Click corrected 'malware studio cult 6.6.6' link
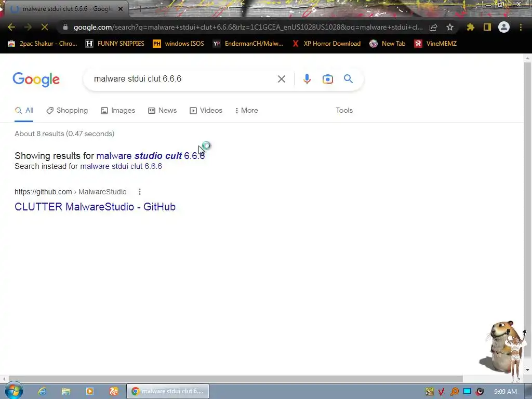This screenshot has height=399, width=532. 150,156
